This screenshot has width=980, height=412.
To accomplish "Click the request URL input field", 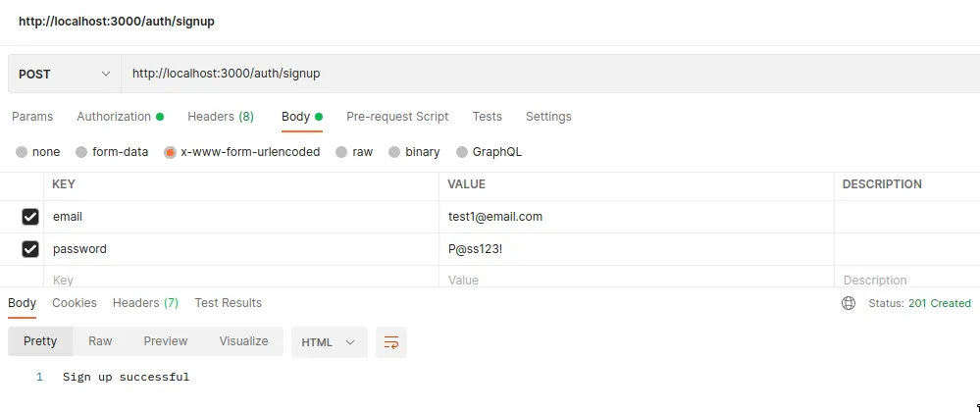I will pos(549,74).
